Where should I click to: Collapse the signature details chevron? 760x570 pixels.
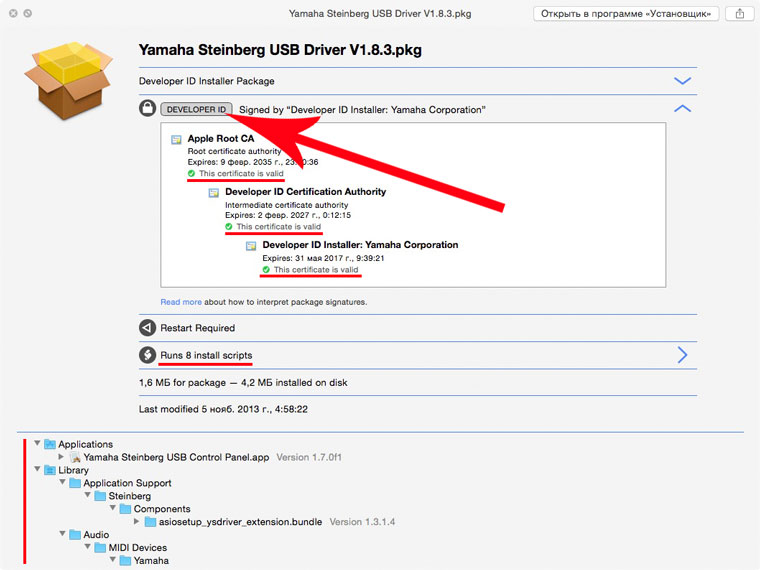coord(682,109)
